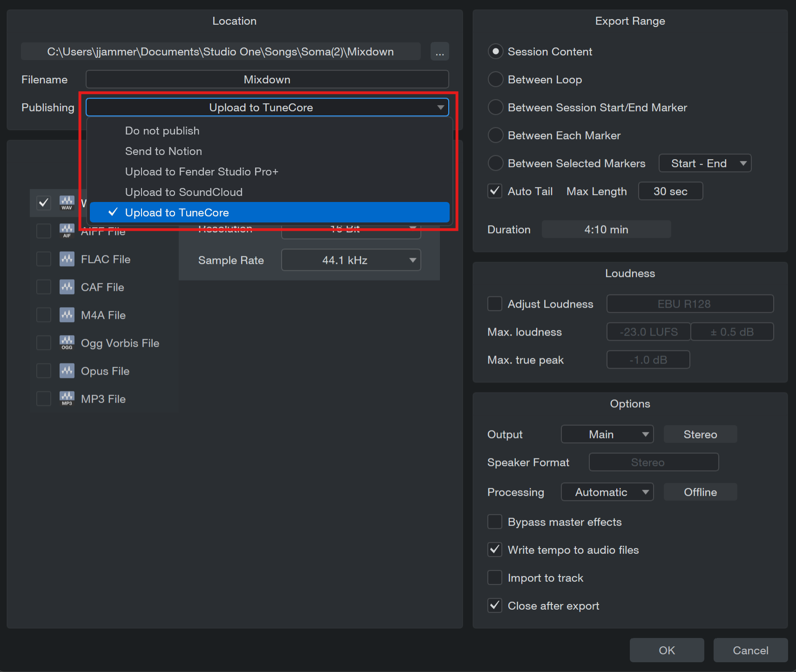Click the Max. true peak -1.0 dB field
The height and width of the screenshot is (672, 796).
click(x=648, y=360)
